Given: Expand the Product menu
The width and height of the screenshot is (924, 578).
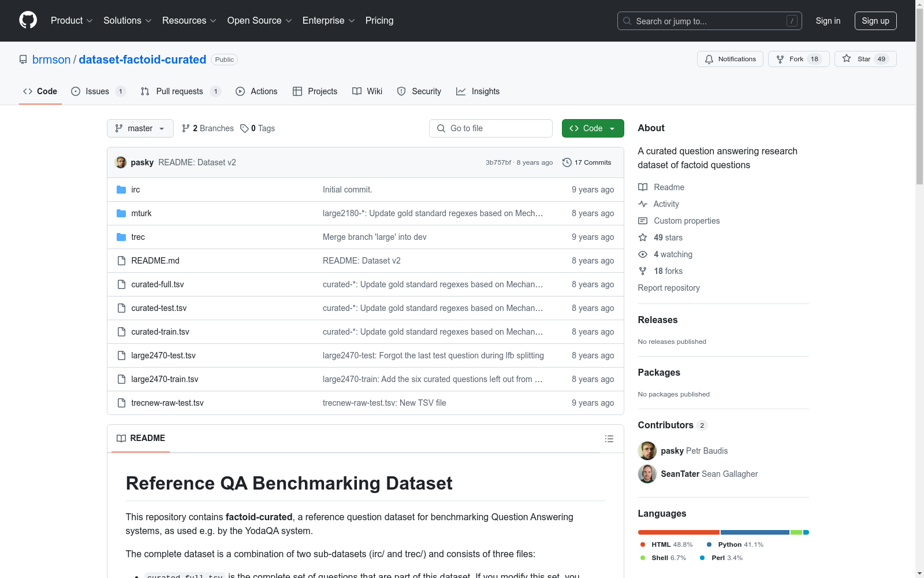Looking at the screenshot, I should (x=72, y=20).
